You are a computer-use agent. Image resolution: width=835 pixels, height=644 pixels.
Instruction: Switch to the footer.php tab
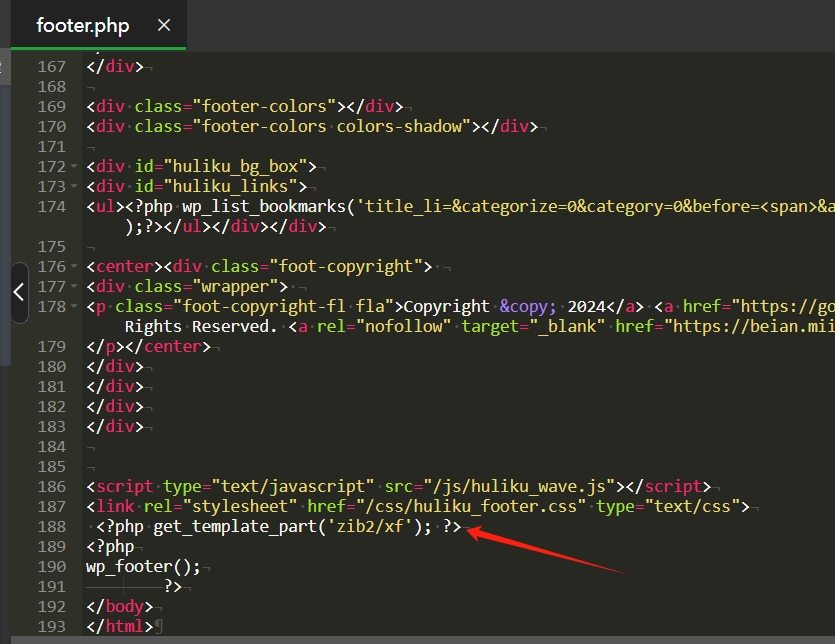pos(83,25)
